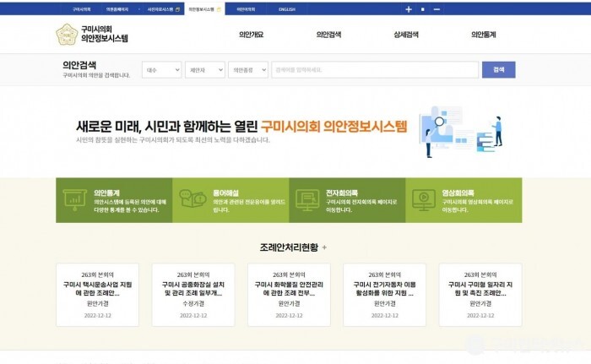Open the 전자회의록 green banner link
The width and height of the screenshot is (591, 364).
click(x=347, y=200)
